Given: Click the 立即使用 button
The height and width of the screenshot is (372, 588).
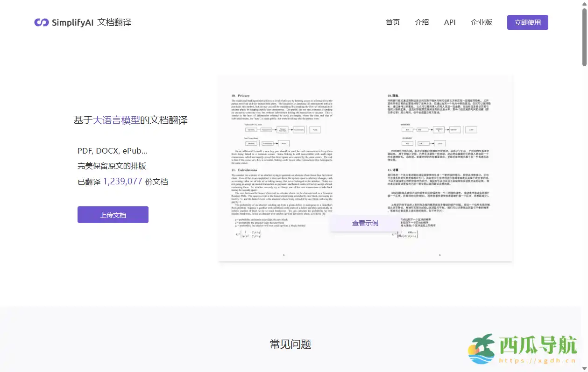Looking at the screenshot, I should (x=527, y=22).
